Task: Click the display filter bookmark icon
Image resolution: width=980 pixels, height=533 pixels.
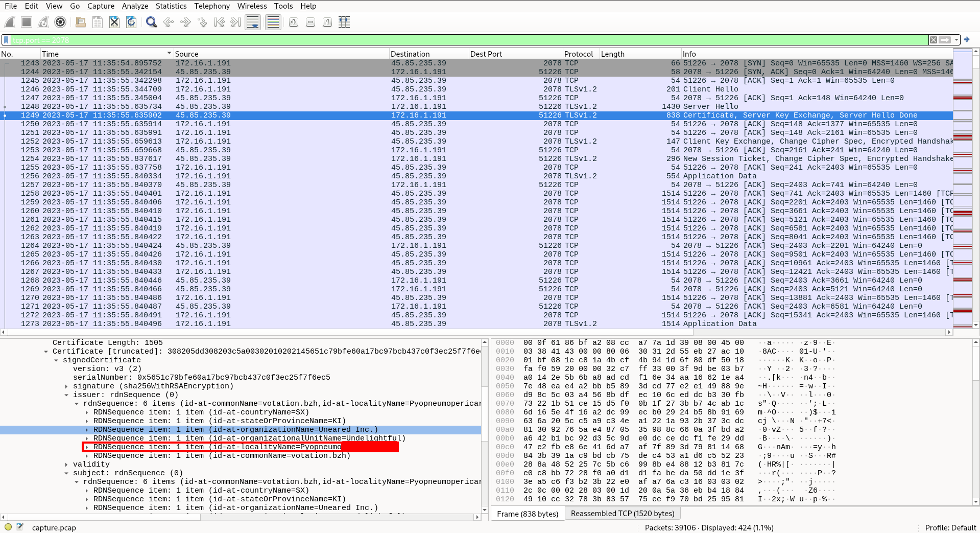Action: [6, 40]
